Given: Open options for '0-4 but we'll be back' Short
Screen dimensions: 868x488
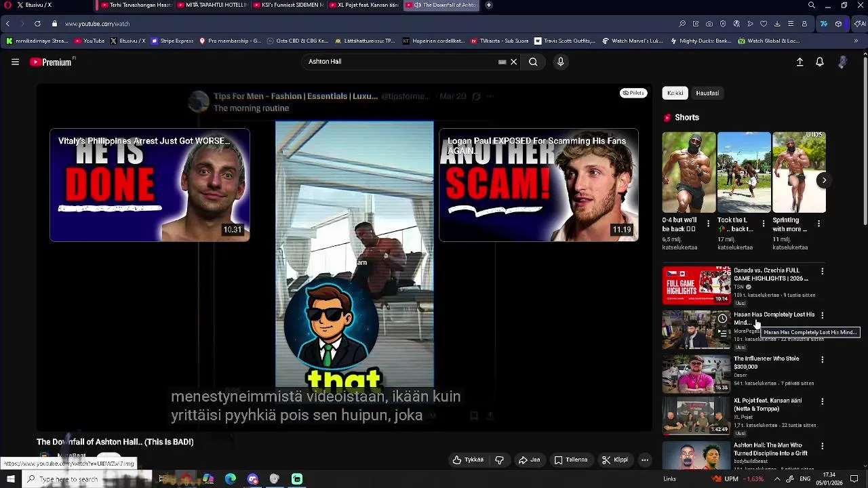Looking at the screenshot, I should coord(709,223).
